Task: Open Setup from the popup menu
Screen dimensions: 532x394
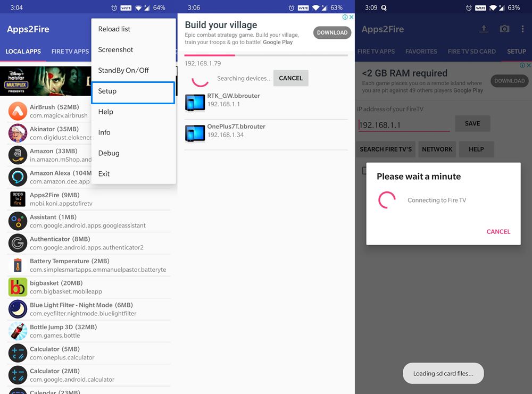Action: tap(134, 93)
